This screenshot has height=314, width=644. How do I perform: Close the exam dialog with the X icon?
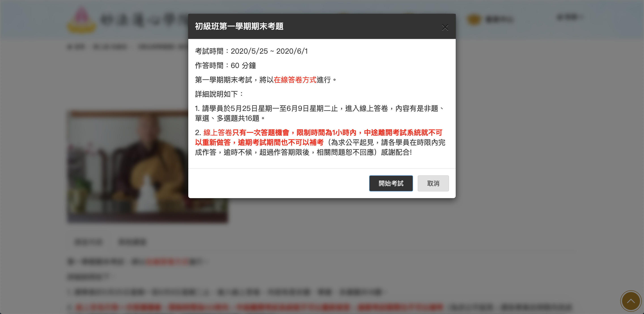445,27
